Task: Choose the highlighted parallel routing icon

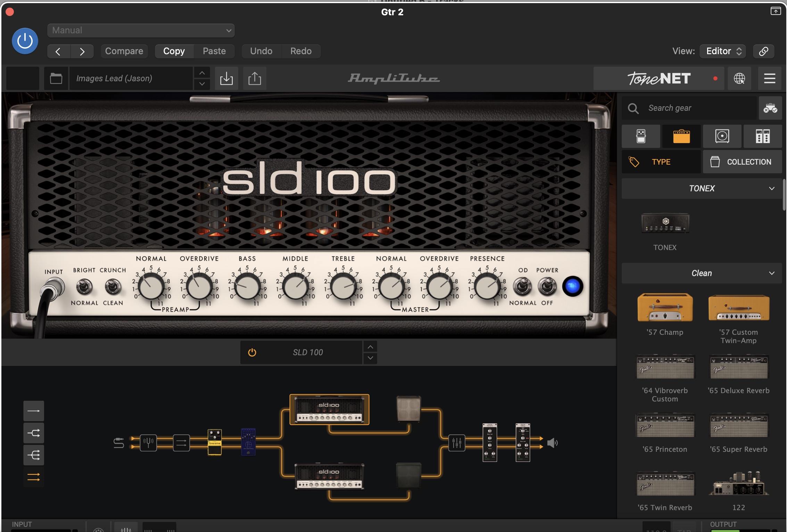Action: [34, 477]
